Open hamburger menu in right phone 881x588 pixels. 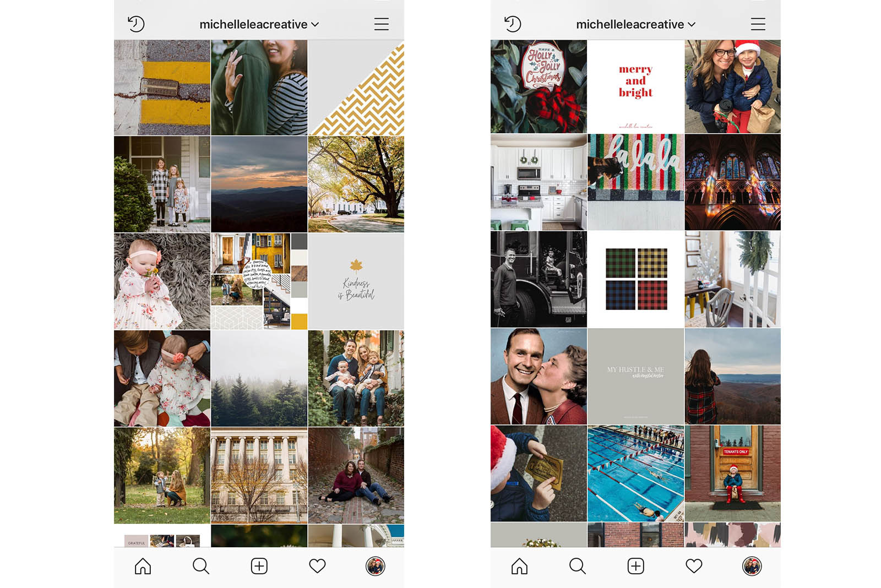tap(758, 24)
